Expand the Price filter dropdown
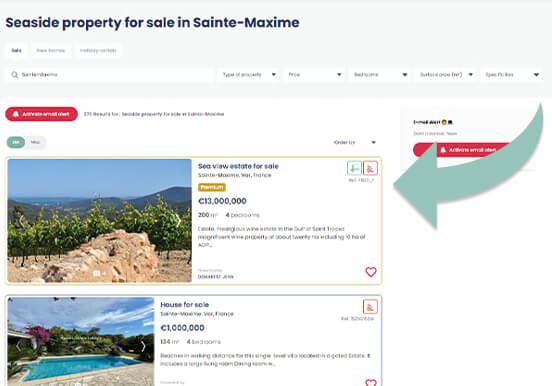 tap(314, 75)
